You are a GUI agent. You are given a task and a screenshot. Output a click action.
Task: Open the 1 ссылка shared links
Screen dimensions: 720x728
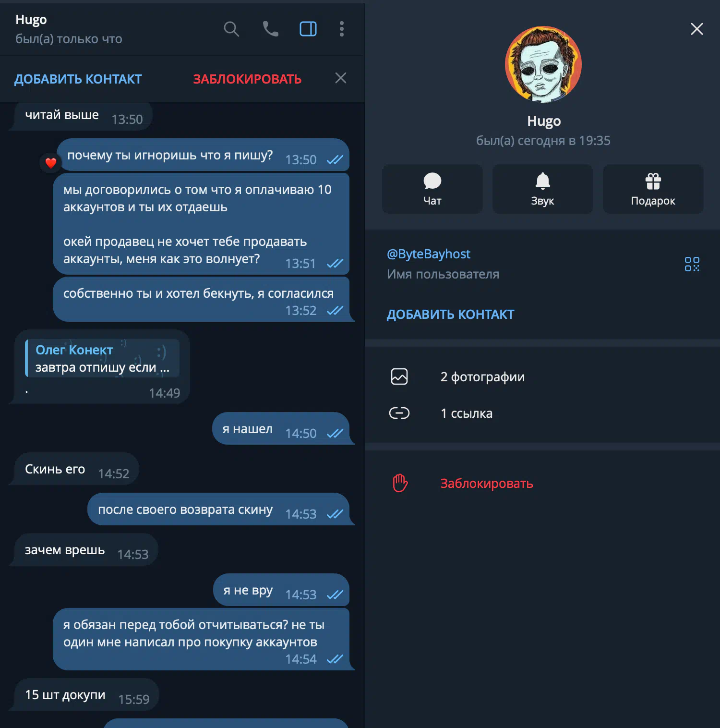click(542, 413)
